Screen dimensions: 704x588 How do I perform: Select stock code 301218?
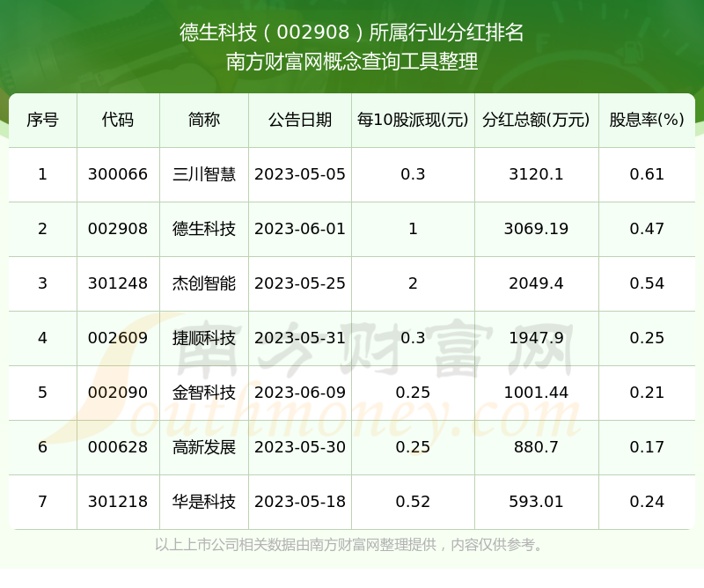118,502
